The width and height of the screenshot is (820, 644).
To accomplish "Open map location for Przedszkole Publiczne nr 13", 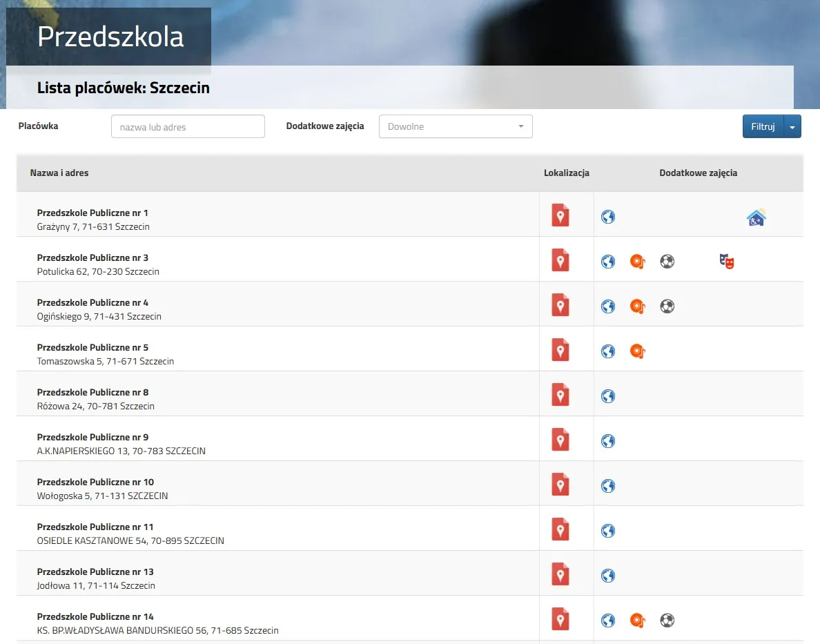I will (560, 575).
